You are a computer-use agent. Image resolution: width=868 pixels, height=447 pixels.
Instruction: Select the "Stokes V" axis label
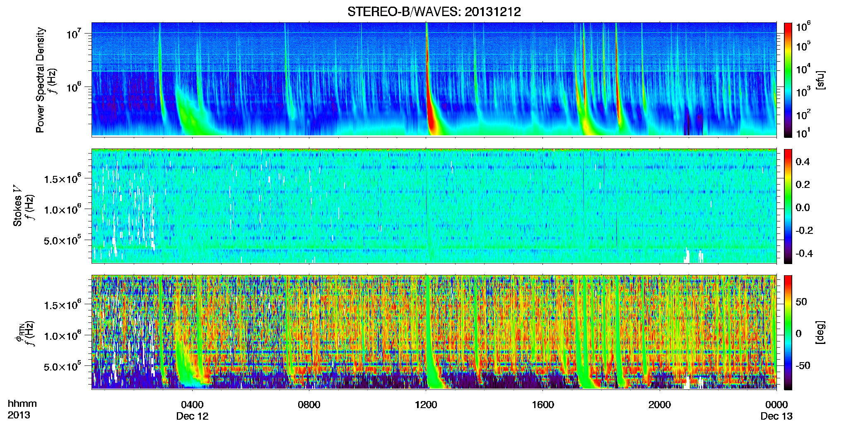point(18,206)
